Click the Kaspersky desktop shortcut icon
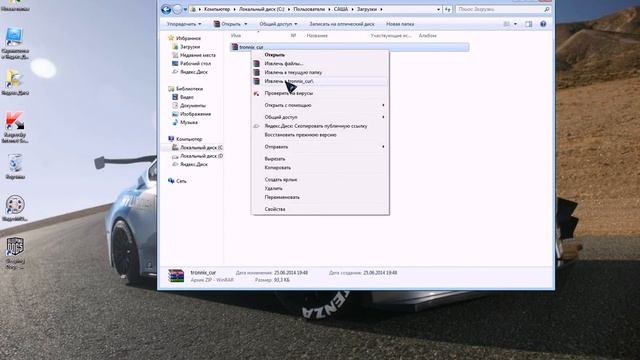Image resolution: width=640 pixels, height=360 pixels. tap(15, 127)
